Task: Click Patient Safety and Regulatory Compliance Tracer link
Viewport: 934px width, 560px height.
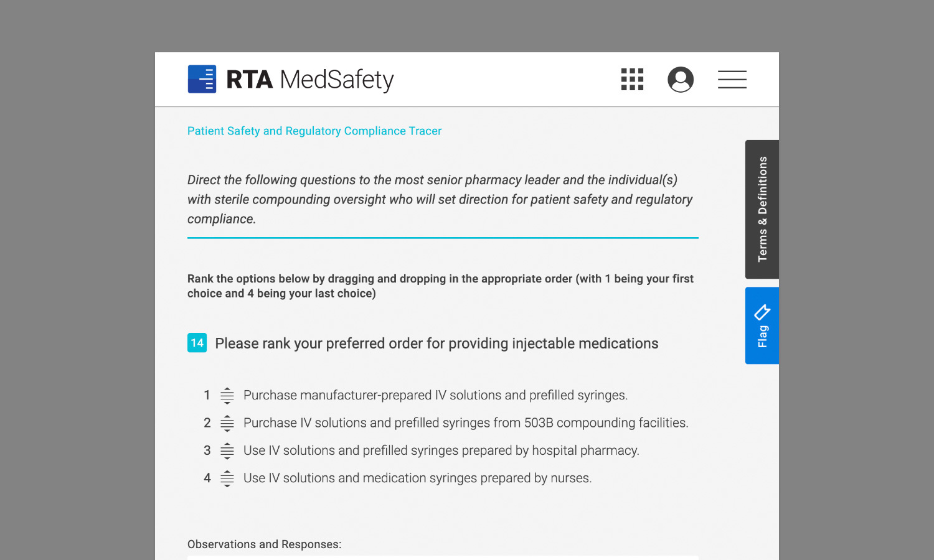Action: [314, 131]
